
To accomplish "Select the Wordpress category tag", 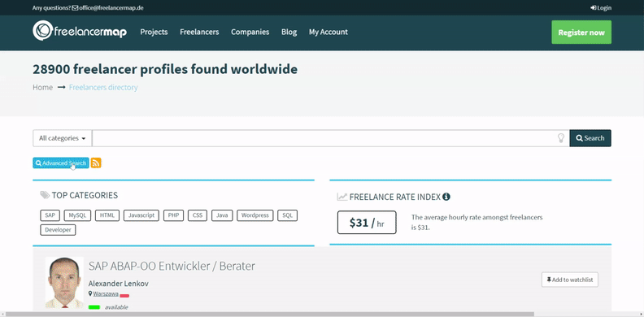I will [255, 215].
